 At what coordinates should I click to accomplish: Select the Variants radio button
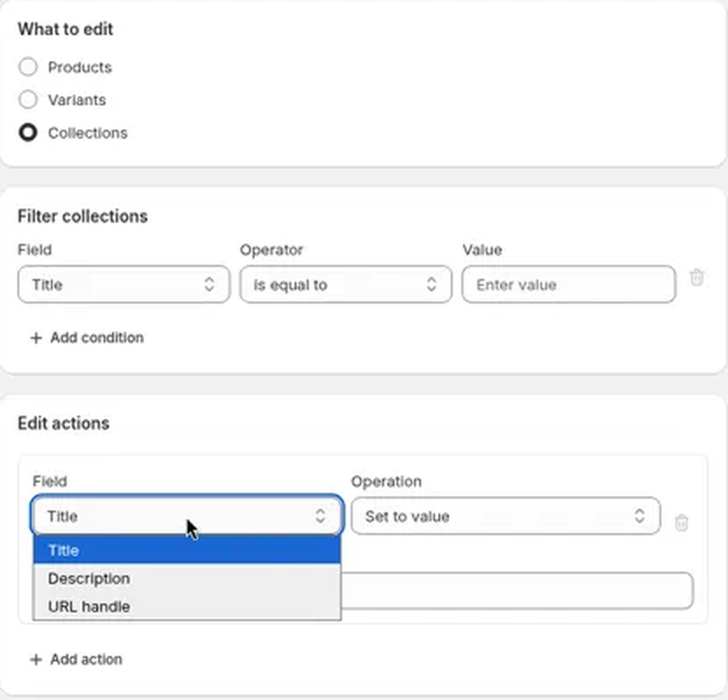click(28, 99)
